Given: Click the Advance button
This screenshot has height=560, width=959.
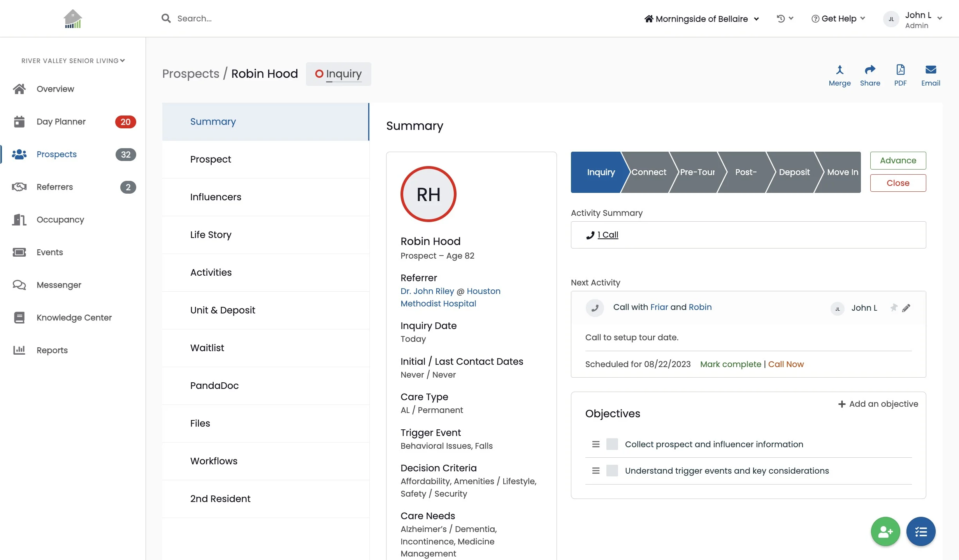Looking at the screenshot, I should pyautogui.click(x=898, y=161).
